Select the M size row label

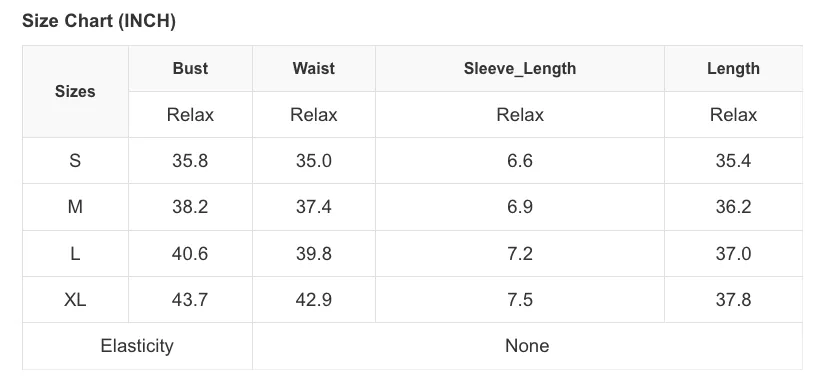(75, 206)
